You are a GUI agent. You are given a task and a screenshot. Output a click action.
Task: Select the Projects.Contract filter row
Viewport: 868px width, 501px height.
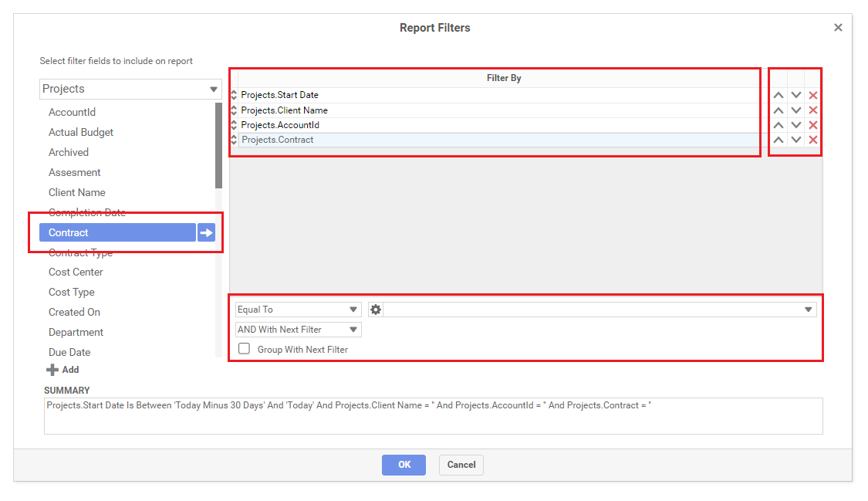(498, 140)
